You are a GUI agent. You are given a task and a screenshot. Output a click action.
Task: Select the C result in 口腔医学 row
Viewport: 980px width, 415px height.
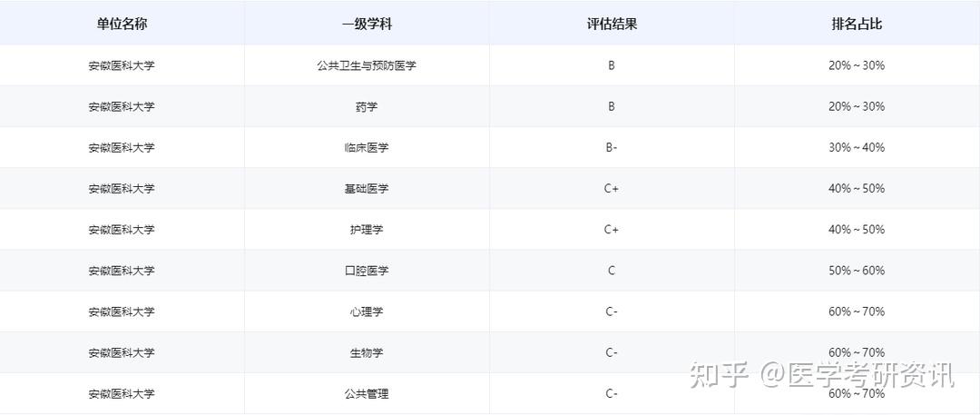coord(612,271)
